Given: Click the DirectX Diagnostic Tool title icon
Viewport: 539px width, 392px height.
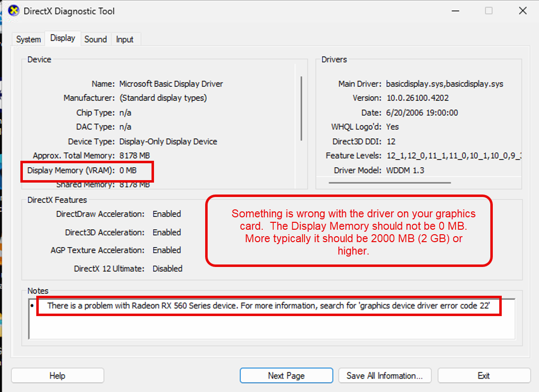Looking at the screenshot, I should pyautogui.click(x=14, y=11).
